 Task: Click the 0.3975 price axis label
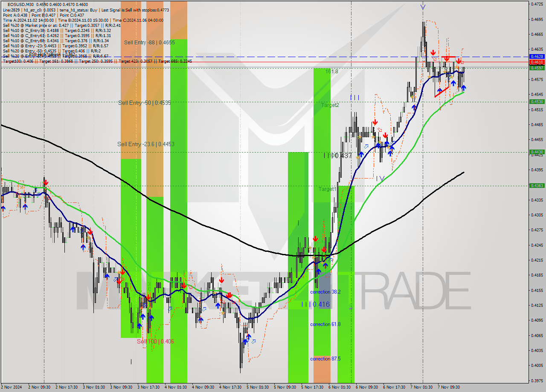coord(536,380)
